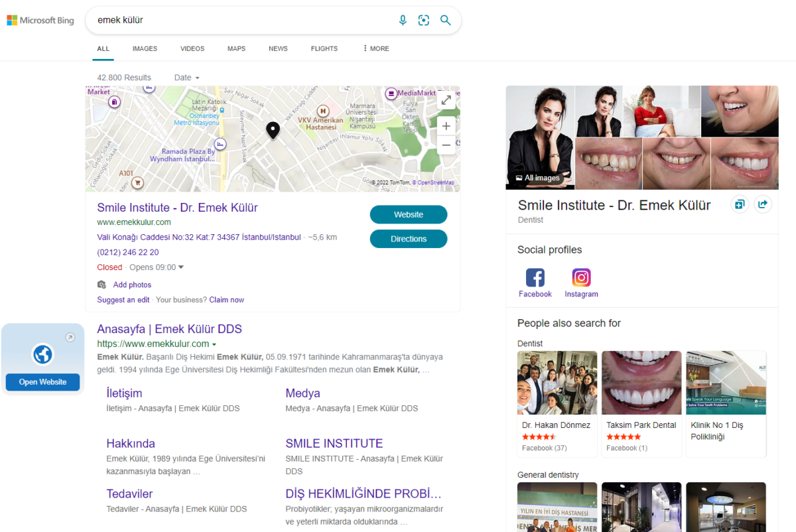Click the address Vali Konağı Caddesi link
The height and width of the screenshot is (532, 796).
(x=199, y=237)
